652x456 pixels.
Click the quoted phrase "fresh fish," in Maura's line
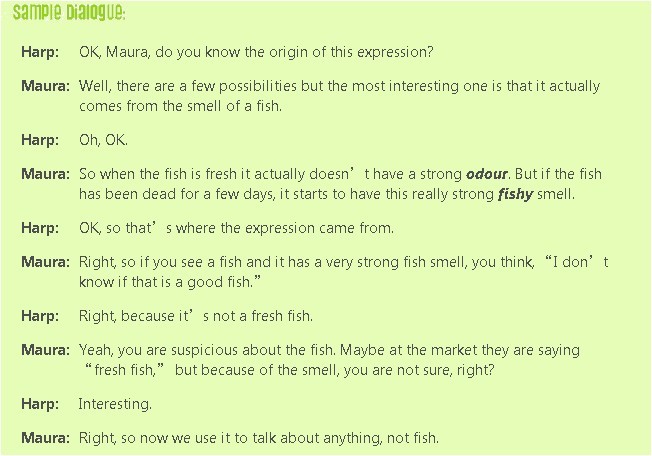[x=127, y=369]
